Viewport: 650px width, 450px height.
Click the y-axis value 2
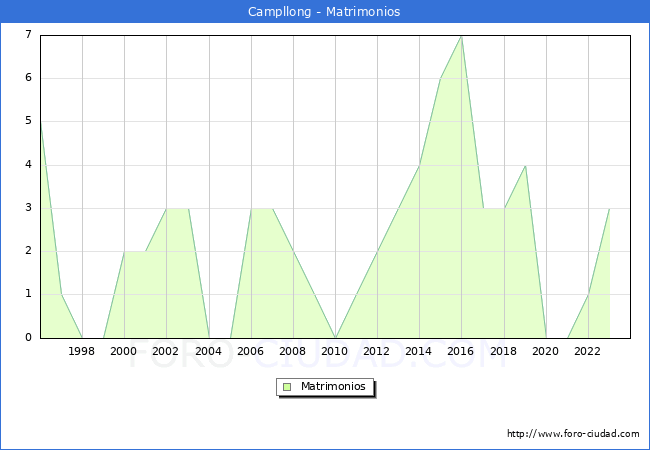click(28, 251)
